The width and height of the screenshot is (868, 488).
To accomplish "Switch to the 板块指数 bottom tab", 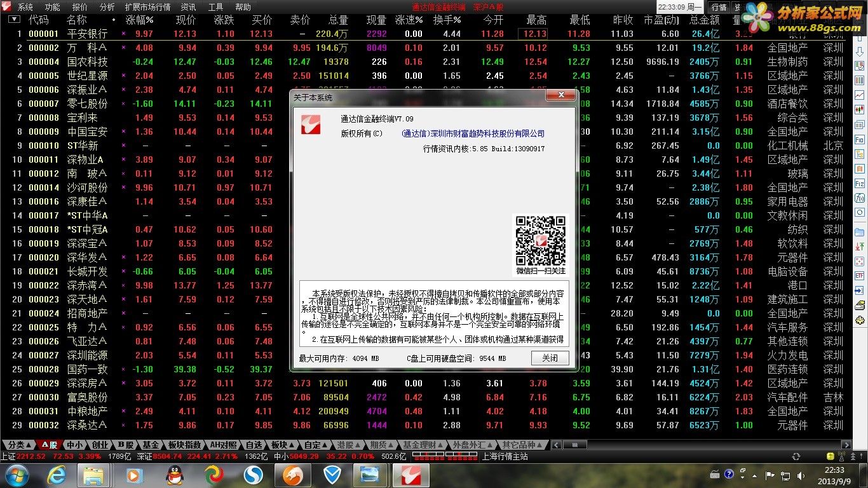I will click(x=185, y=445).
